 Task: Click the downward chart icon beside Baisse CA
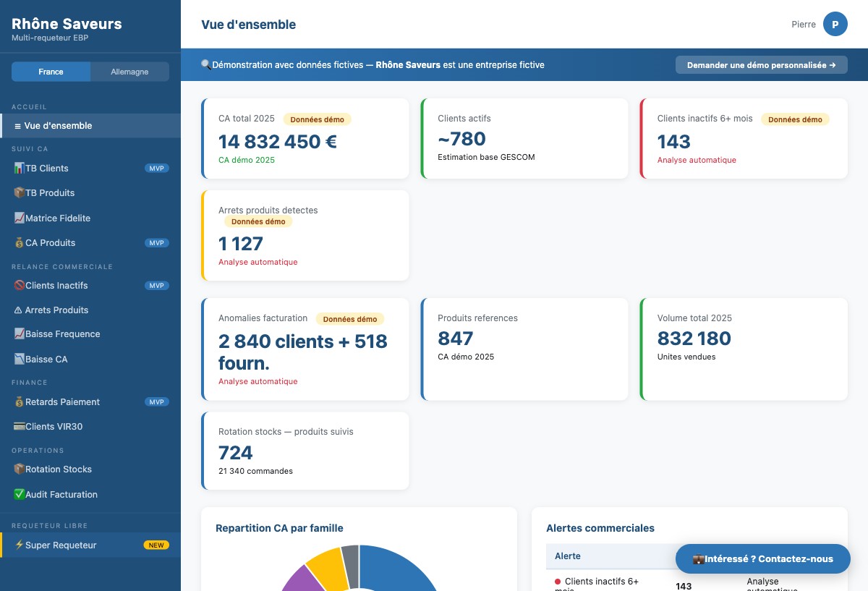[x=20, y=360]
